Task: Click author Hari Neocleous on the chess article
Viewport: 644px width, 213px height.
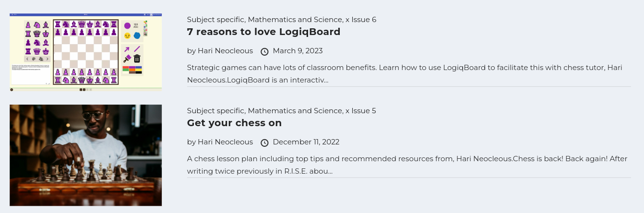Action: click(225, 142)
